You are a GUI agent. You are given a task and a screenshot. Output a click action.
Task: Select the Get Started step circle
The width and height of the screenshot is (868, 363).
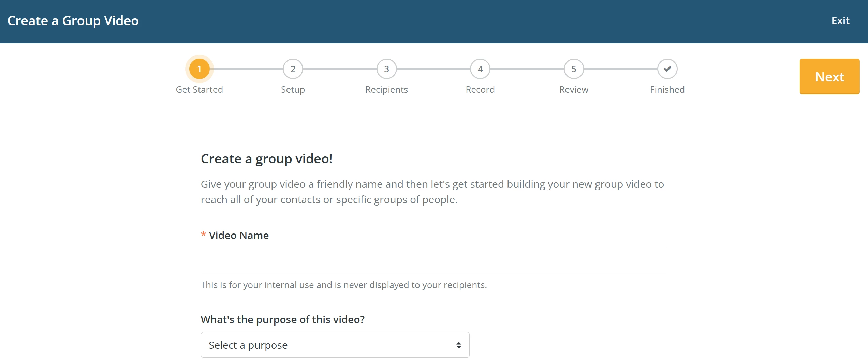click(199, 69)
